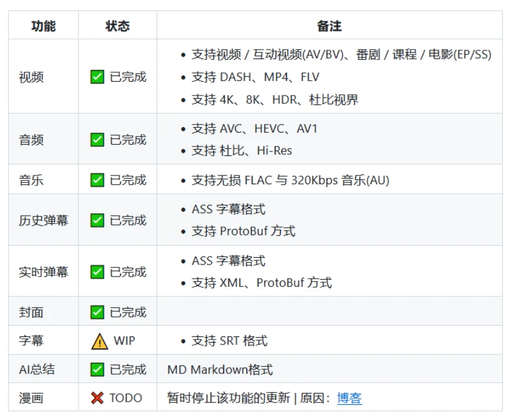Click the MD Markdown格式 note text
This screenshot has height=420, width=509.
(220, 370)
